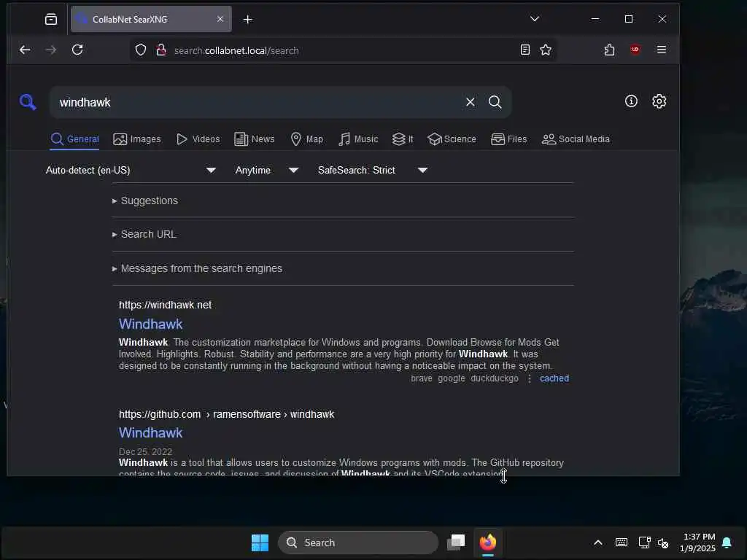Viewport: 747px width, 560px height.
Task: Click the browser address bar
Action: [x=343, y=50]
